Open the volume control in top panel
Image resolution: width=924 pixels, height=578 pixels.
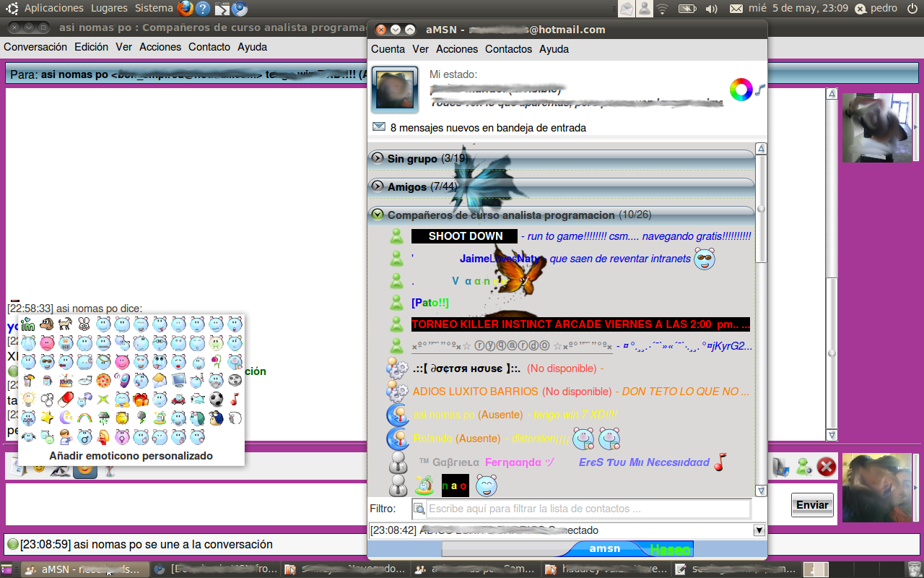(711, 9)
